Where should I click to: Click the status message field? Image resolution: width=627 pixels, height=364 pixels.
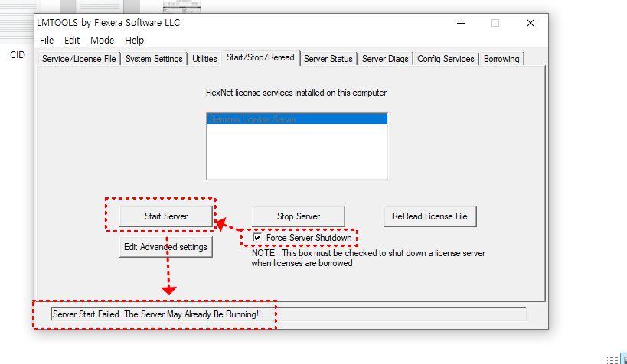(289, 314)
